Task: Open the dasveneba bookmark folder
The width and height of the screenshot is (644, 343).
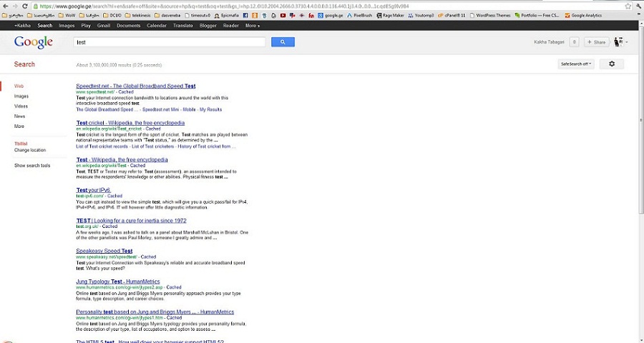Action: click(167, 16)
